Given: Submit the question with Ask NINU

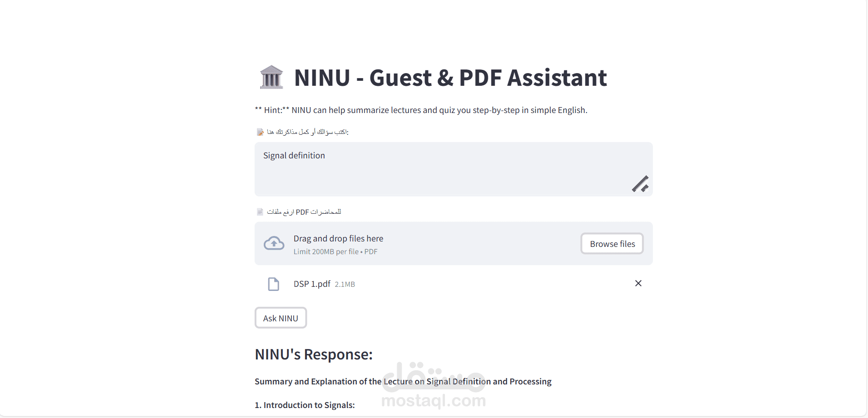Looking at the screenshot, I should (281, 318).
